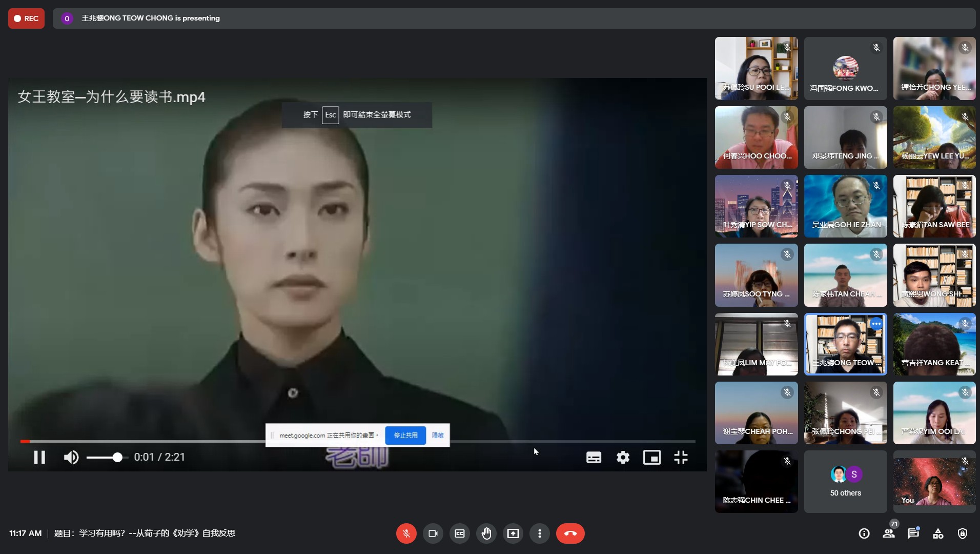Toggle your camera in the call bar
980x554 pixels.
point(433,533)
